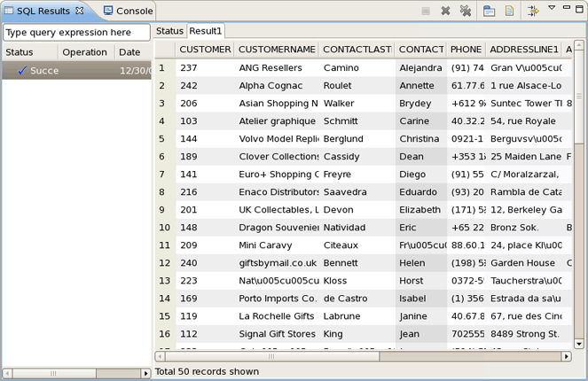Image resolution: width=588 pixels, height=381 pixels.
Task: Click the Operation column header in history
Action: [x=84, y=52]
